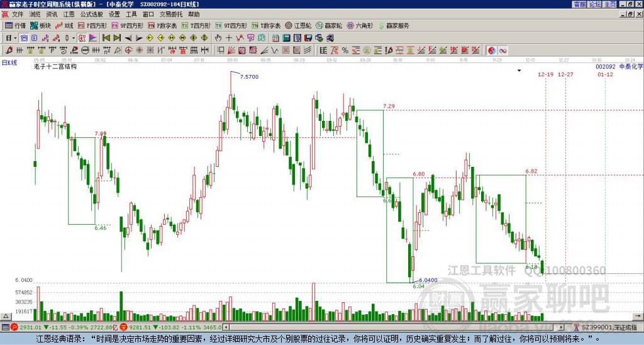The height and width of the screenshot is (345, 644).
Task: Open the 浏览 menu
Action: [x=35, y=14]
